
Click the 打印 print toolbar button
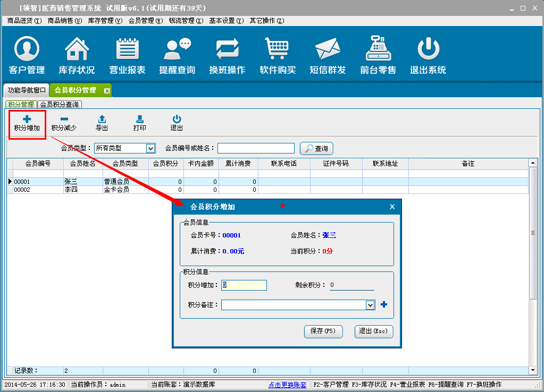pos(139,123)
